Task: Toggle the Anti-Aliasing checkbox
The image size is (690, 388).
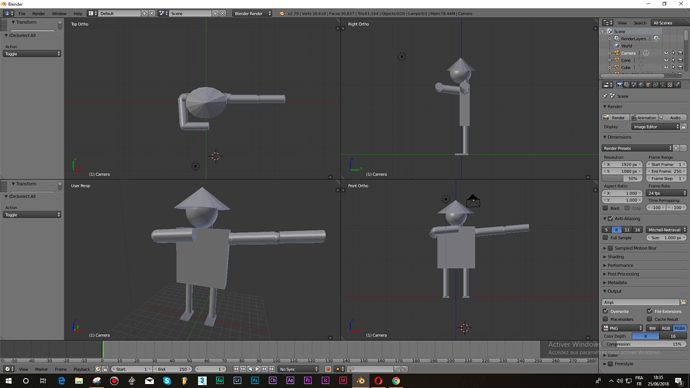Action: [x=610, y=219]
